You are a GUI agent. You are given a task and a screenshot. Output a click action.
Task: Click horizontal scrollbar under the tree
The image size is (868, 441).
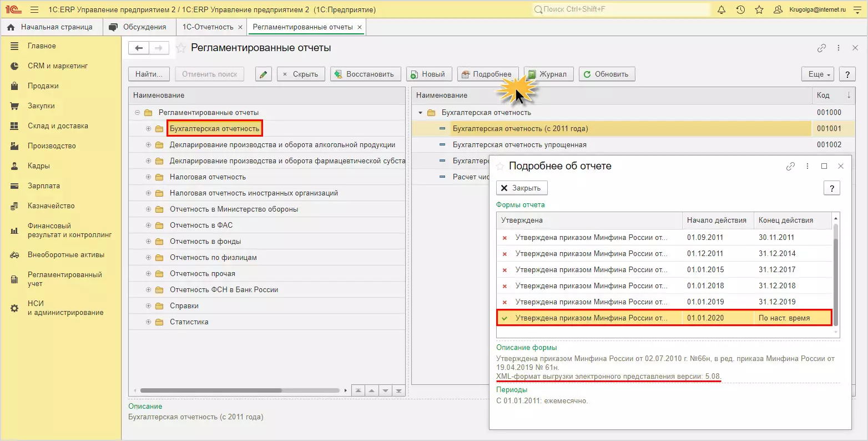[211, 390]
